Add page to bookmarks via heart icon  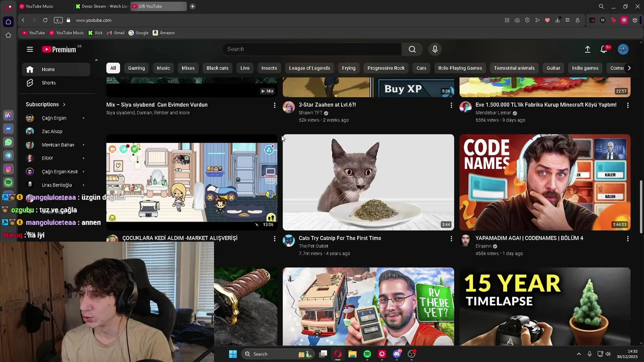547,20
